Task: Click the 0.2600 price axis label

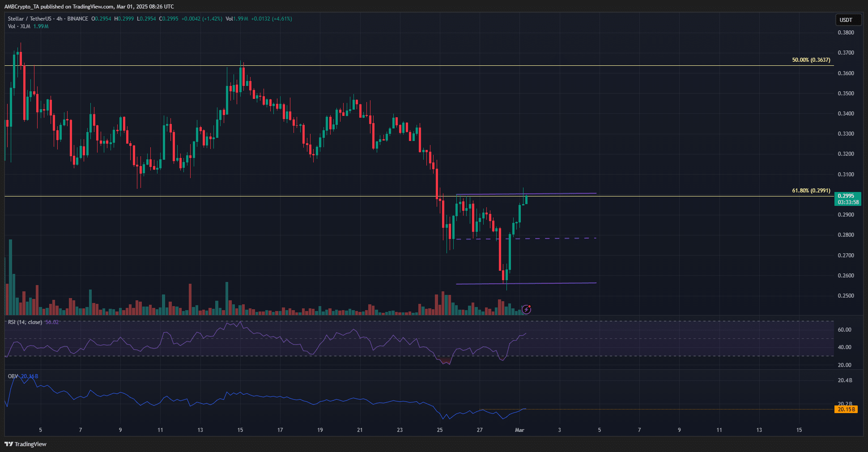Action: (846, 276)
